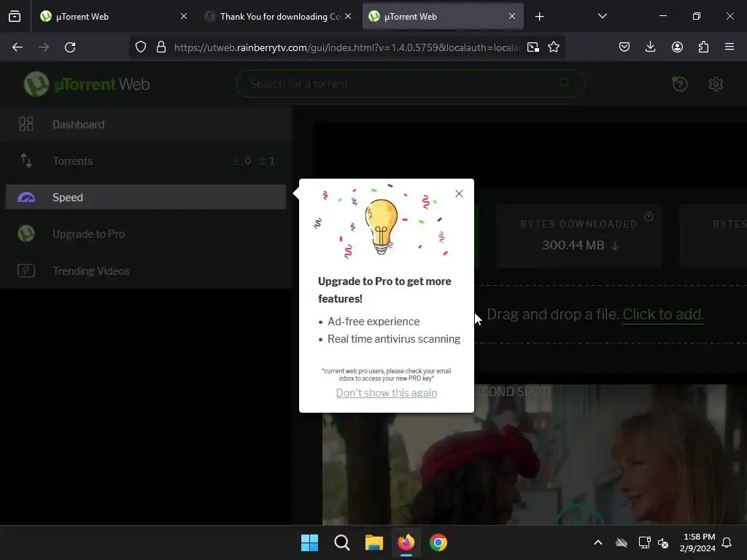Click Don't show this again link
The image size is (747, 560).
point(387,393)
